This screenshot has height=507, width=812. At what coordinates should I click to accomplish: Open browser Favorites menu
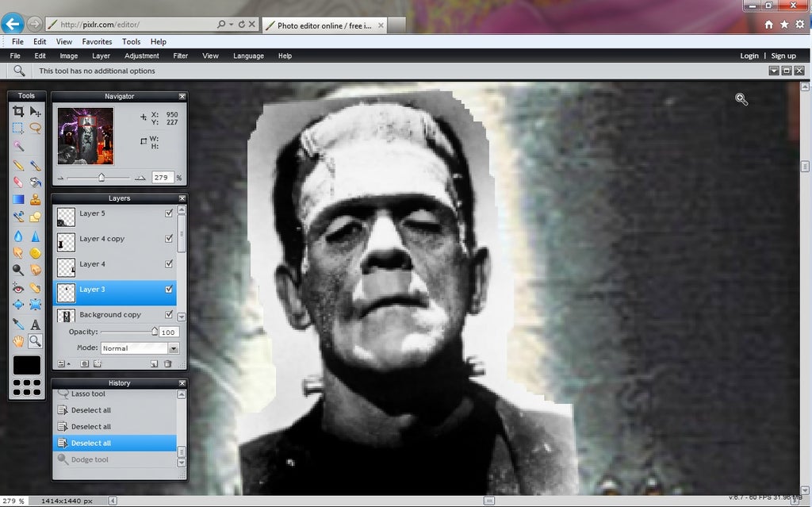coord(97,41)
